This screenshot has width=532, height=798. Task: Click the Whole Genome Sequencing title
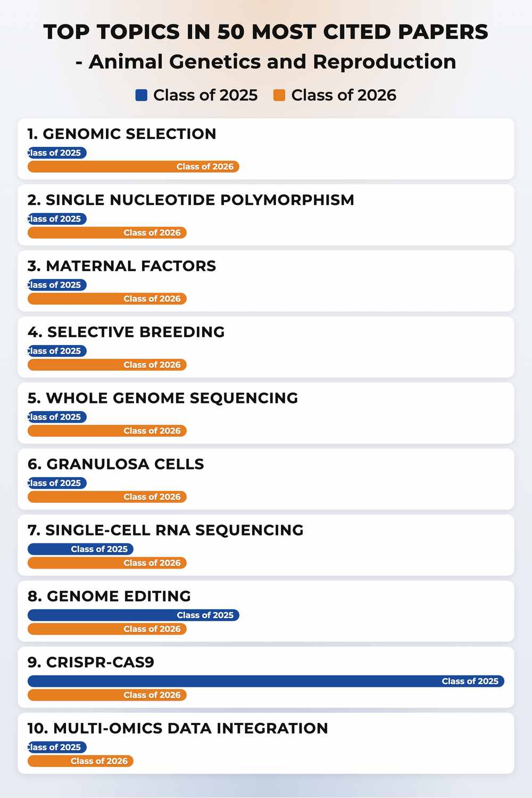tap(163, 398)
